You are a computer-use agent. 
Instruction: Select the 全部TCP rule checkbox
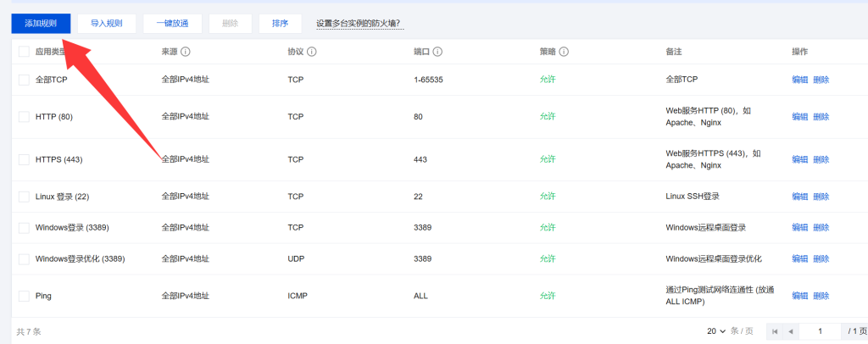[24, 80]
